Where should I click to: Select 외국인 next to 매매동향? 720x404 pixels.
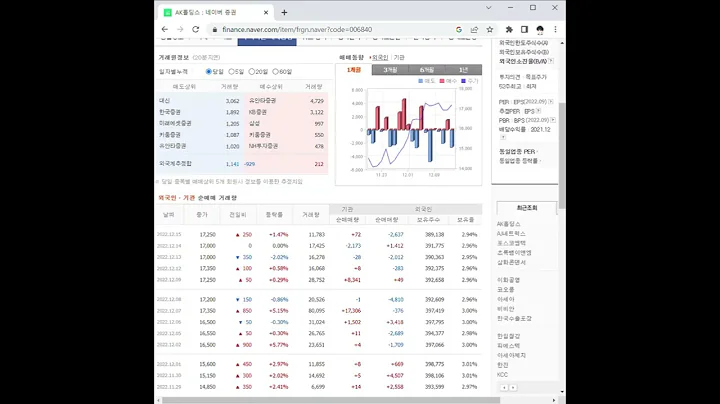380,57
